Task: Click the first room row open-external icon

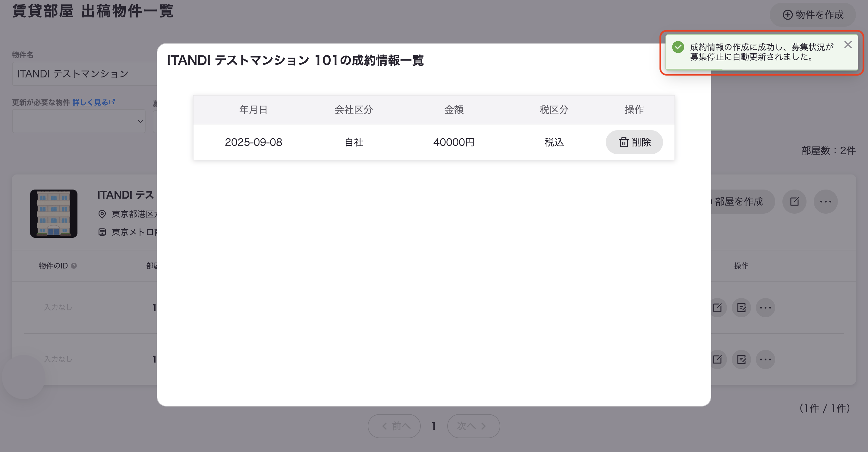Action: tap(717, 307)
